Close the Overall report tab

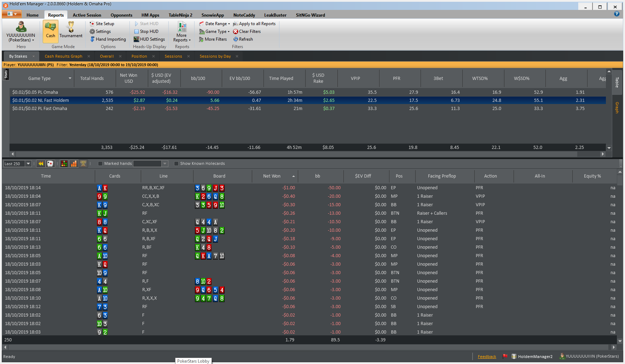(120, 56)
